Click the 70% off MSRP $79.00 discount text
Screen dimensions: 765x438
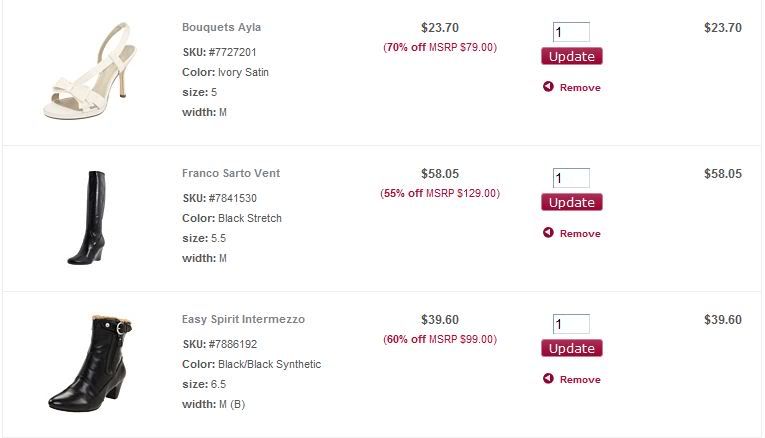click(x=440, y=47)
